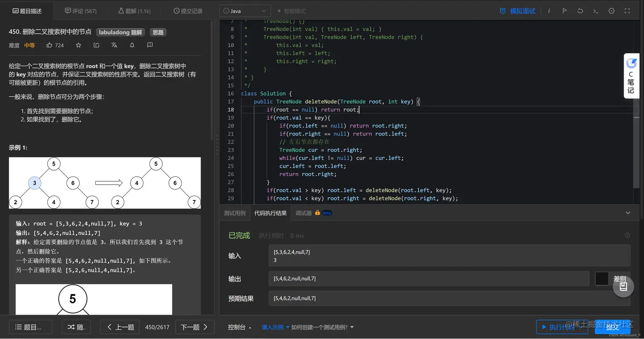Submit solution with 提交 button
644x339 pixels.
click(x=612, y=327)
